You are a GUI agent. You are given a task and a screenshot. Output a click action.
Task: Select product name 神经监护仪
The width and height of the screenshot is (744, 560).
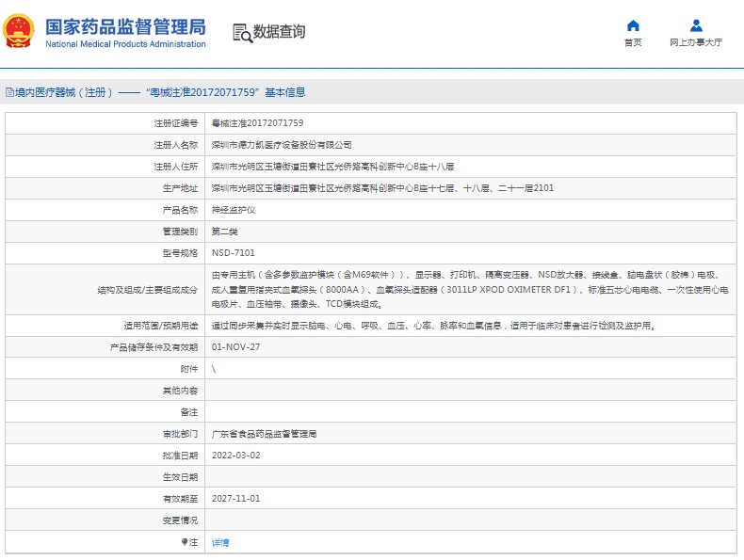click(x=234, y=210)
